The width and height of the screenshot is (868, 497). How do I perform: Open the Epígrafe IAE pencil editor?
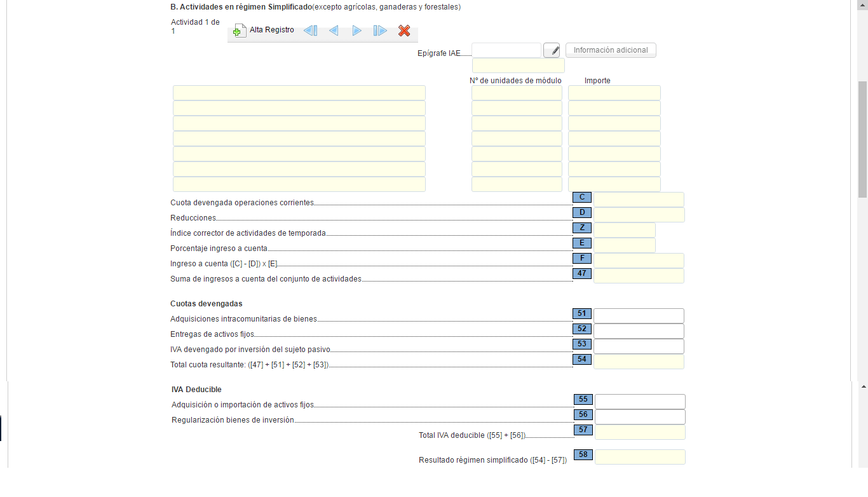pyautogui.click(x=552, y=50)
